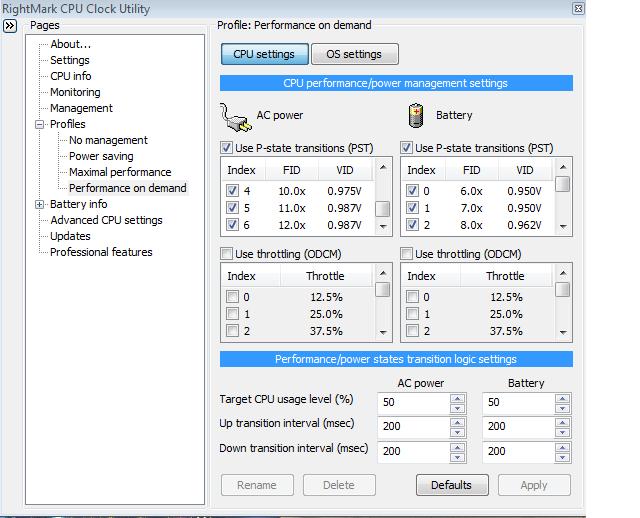Click the AC power plug icon

click(x=236, y=118)
